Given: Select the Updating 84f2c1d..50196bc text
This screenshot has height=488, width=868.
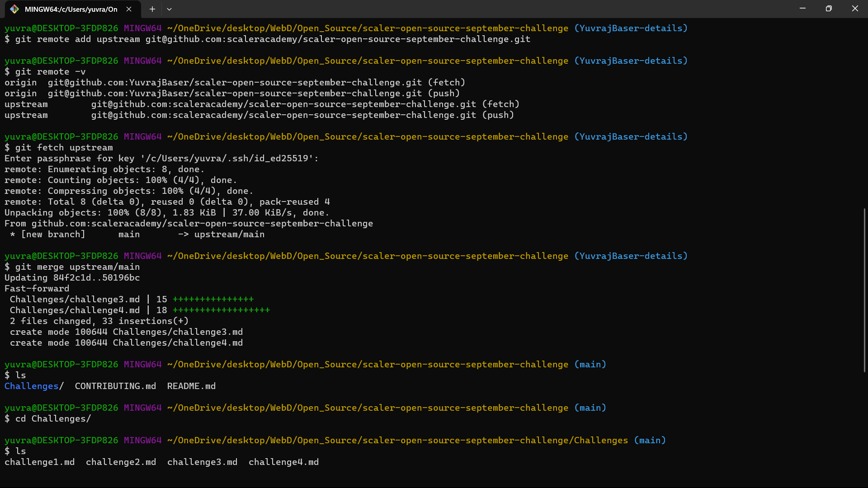Looking at the screenshot, I should (71, 277).
